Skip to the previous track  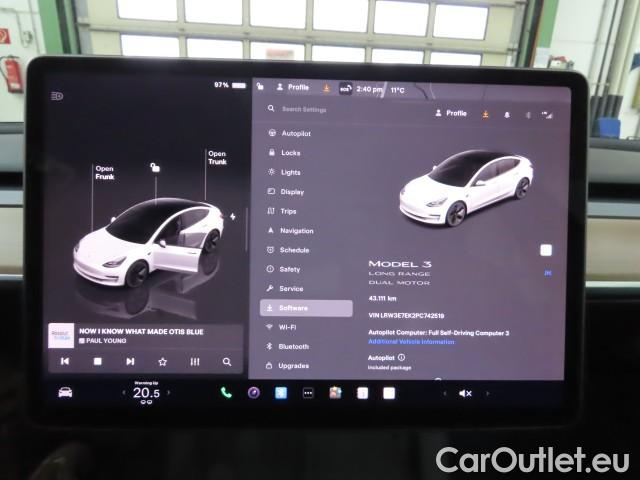pos(65,361)
